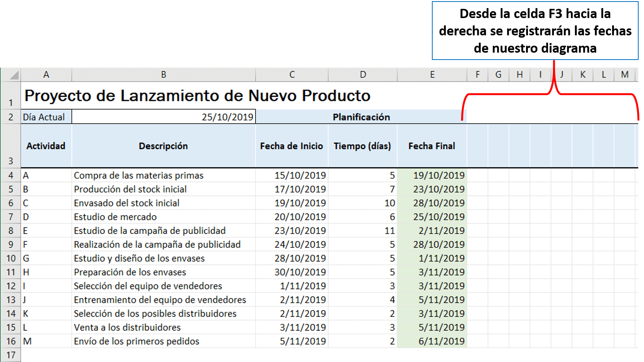
Task: Click the 'Actividad' column heading
Action: click(46, 146)
